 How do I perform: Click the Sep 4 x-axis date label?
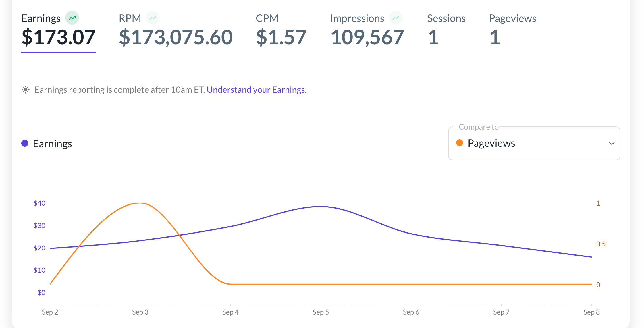[x=230, y=312]
